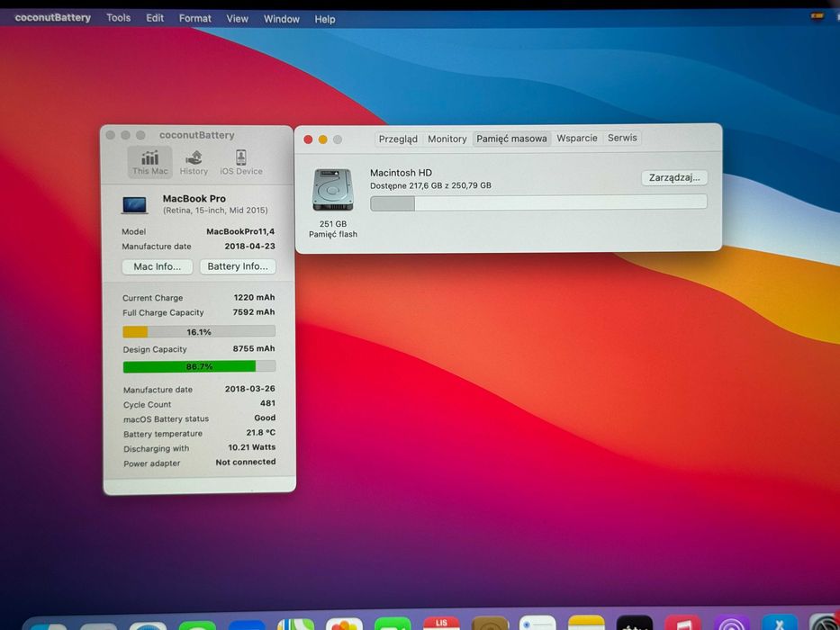Minimize the storage info window
This screenshot has height=630, width=840.
tap(322, 139)
